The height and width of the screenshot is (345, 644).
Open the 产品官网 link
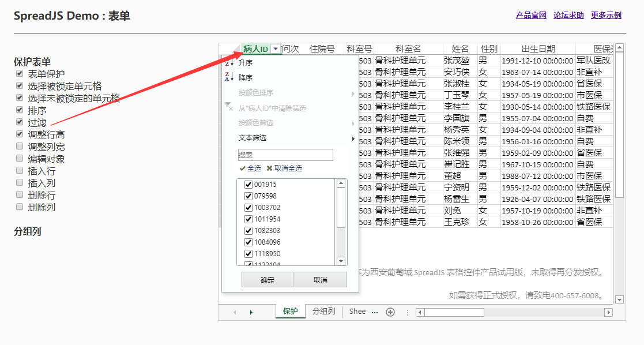coord(531,15)
